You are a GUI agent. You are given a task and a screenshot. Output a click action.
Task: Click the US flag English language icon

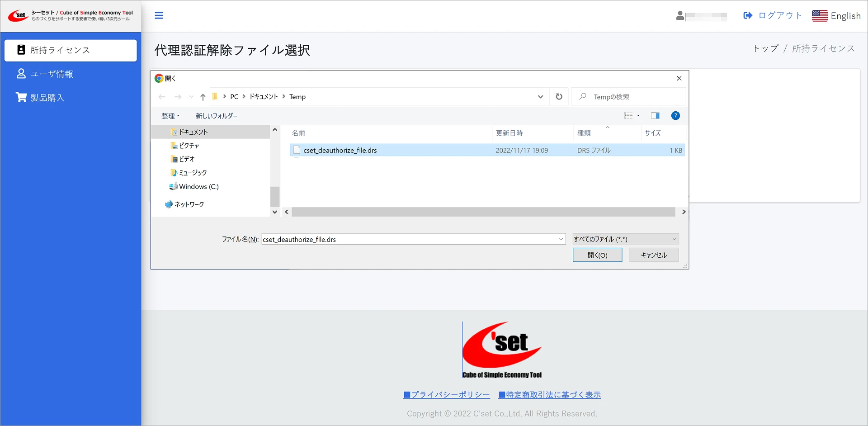(x=820, y=16)
